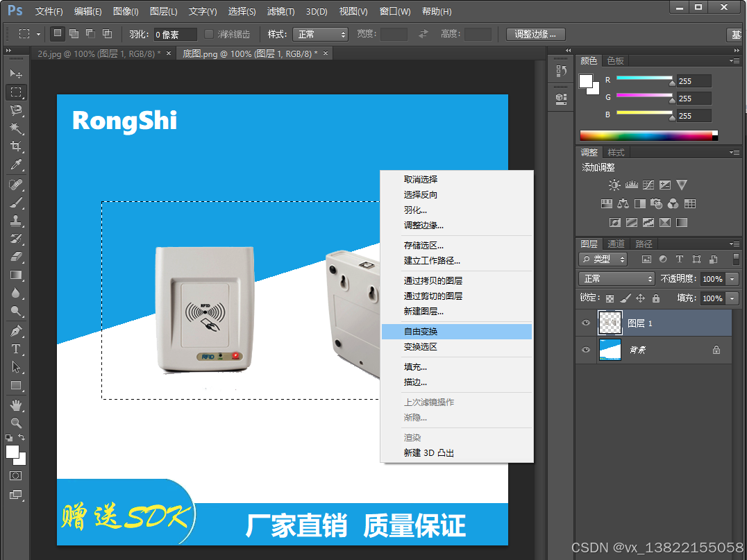Image resolution: width=747 pixels, height=560 pixels.
Task: Select the Horizontal Type tool
Action: pyautogui.click(x=16, y=348)
